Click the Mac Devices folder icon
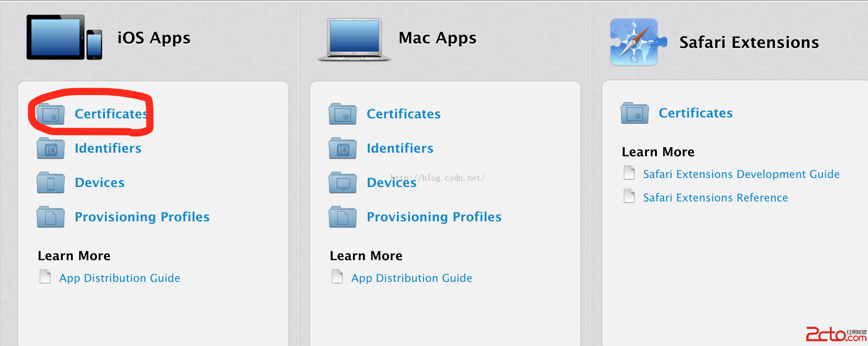Viewport: 868px width, 346px height. point(343,183)
